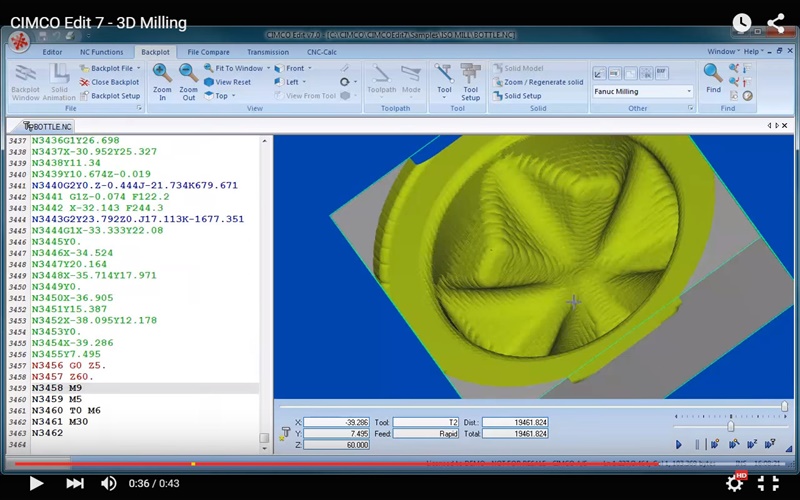Reset the backplot view with View Reset
Viewport: 800px width, 500px height.
pos(228,82)
